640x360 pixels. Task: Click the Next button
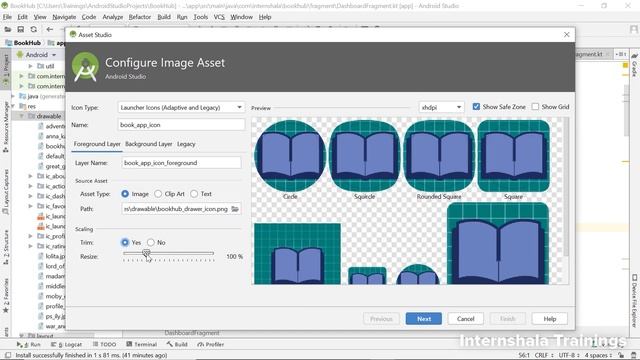pos(424,319)
